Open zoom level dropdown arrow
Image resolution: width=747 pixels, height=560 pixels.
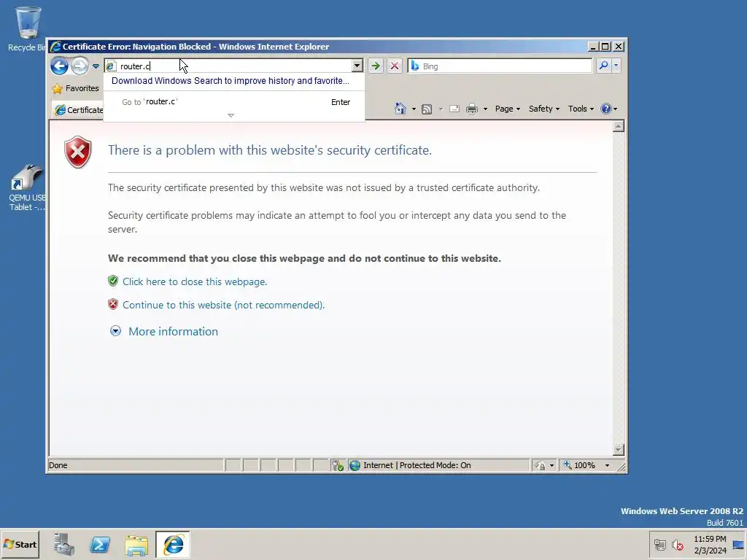[607, 465]
